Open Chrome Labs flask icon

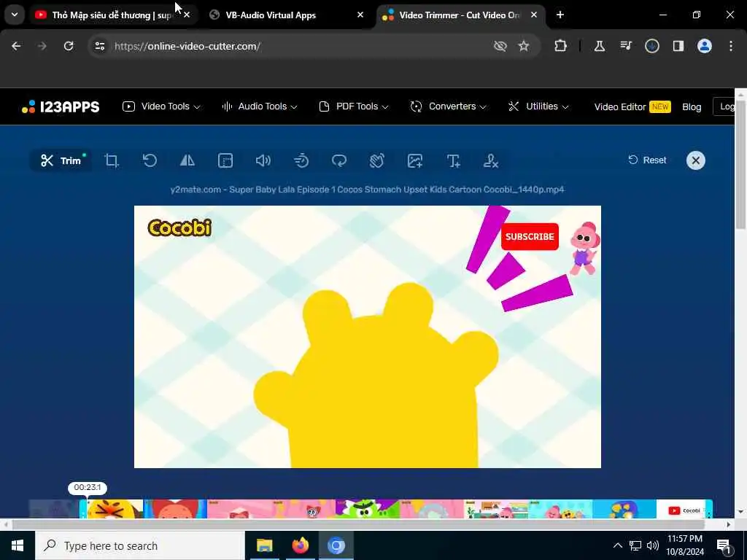pos(600,46)
